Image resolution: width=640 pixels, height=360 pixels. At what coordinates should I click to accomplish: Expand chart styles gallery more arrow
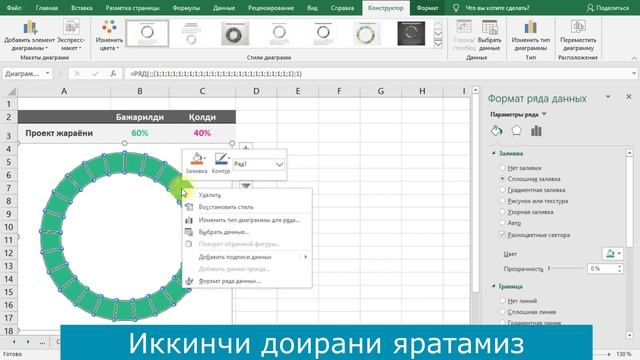[438, 44]
